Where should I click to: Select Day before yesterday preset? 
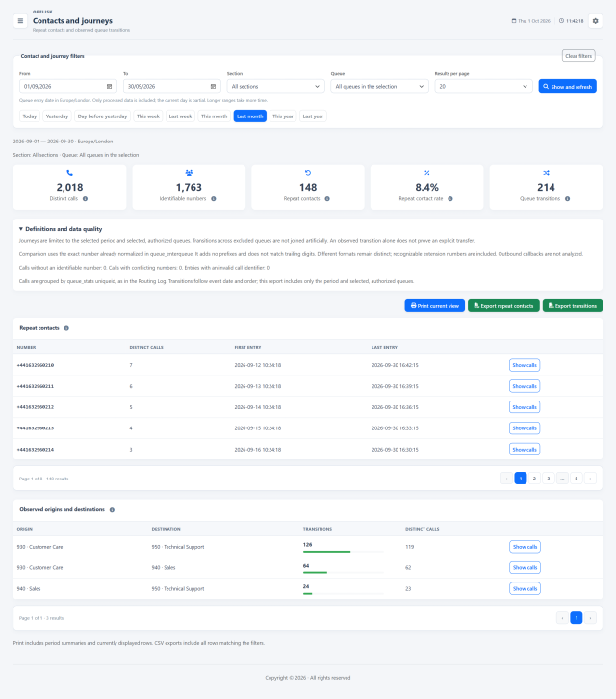103,116
